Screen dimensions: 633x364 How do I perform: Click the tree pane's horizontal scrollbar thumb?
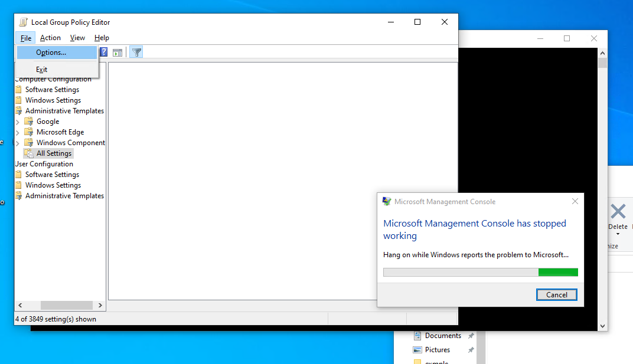[x=67, y=306]
